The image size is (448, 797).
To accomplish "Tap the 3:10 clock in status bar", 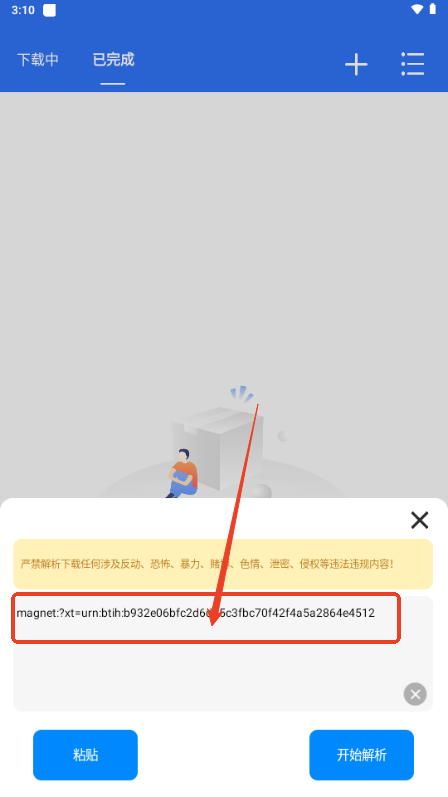I will (x=23, y=10).
